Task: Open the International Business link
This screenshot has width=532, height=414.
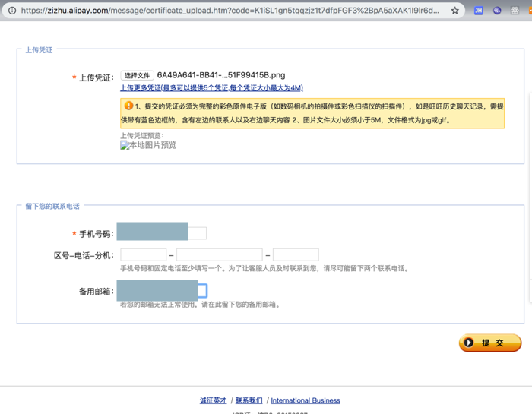Action: (306, 400)
